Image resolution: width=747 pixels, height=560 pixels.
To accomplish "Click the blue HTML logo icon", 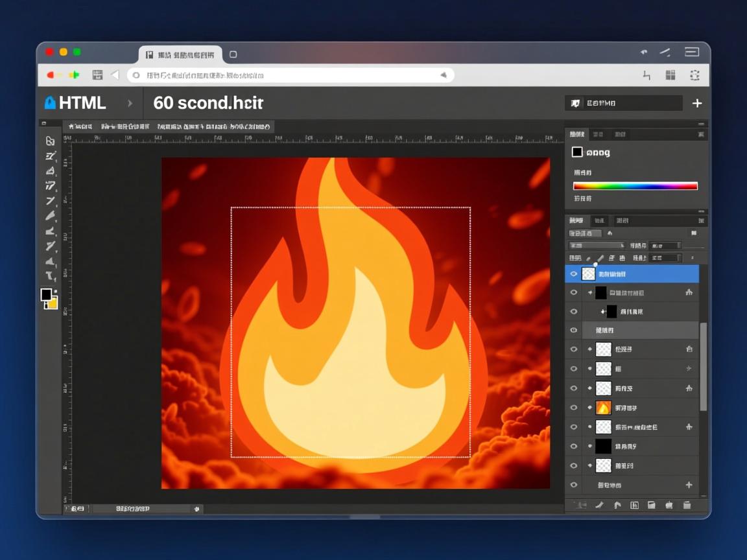I will pyautogui.click(x=50, y=103).
